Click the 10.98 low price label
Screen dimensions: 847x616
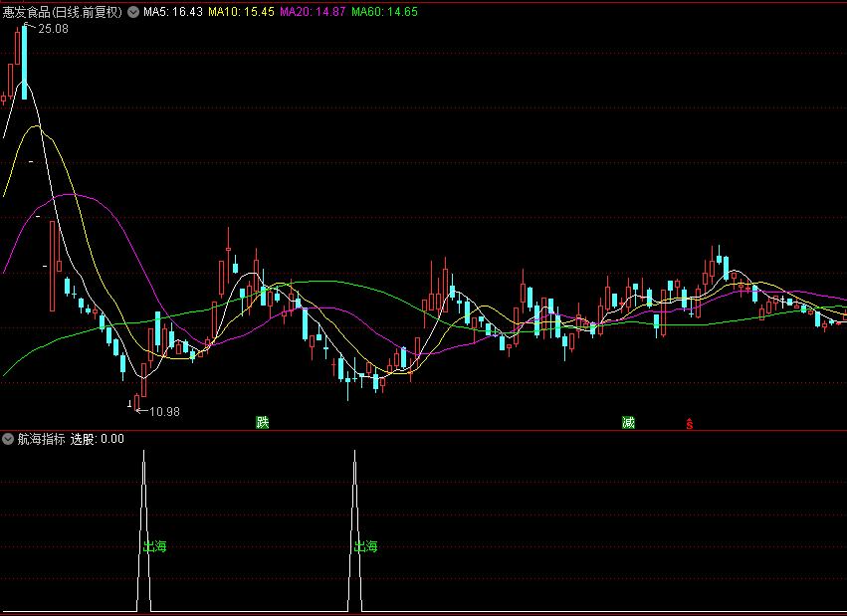point(164,412)
